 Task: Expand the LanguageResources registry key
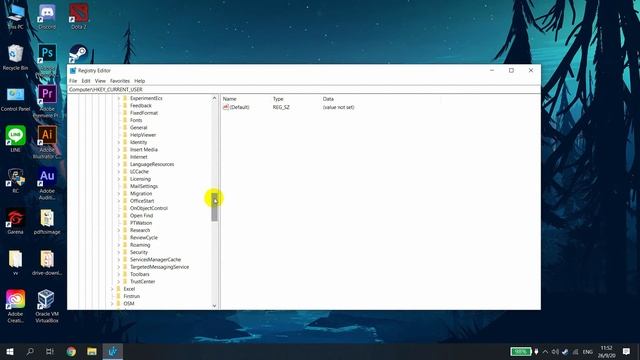[x=119, y=164]
